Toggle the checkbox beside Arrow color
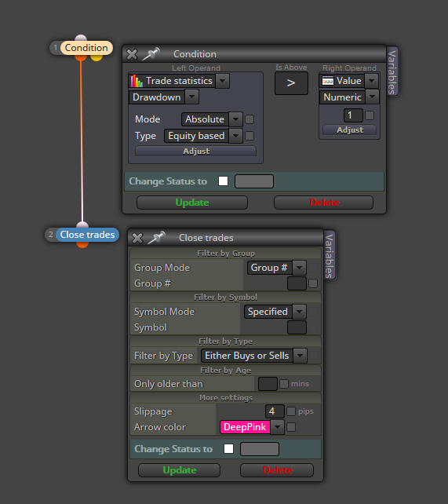The width and height of the screenshot is (448, 504). pyautogui.click(x=291, y=427)
